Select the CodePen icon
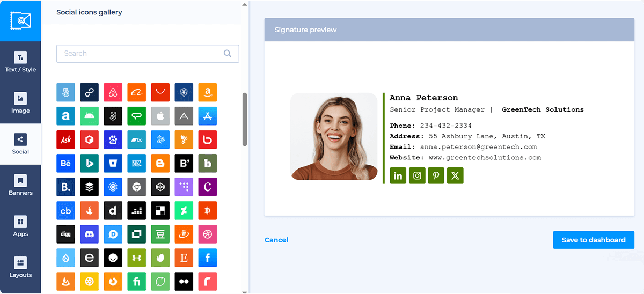The width and height of the screenshot is (644, 294). pyautogui.click(x=160, y=187)
